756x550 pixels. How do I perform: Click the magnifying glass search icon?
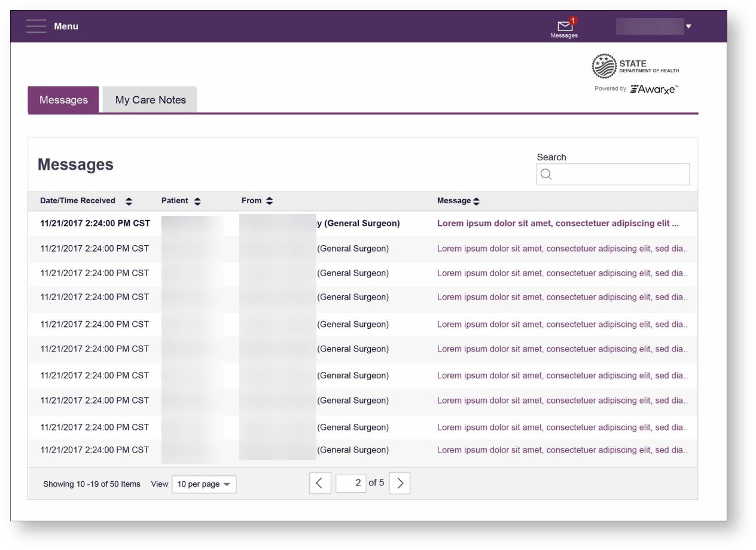(x=545, y=175)
